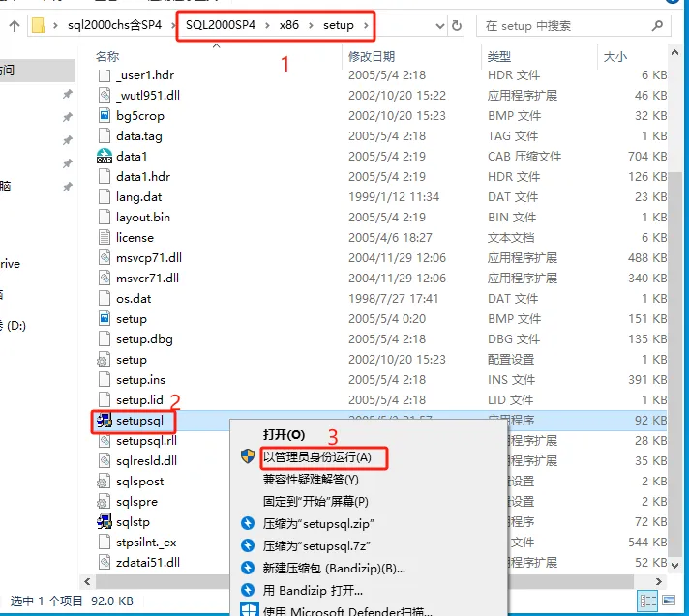Viewport: 689px width, 616px height.
Task: Go up one folder level
Action: click(15, 26)
